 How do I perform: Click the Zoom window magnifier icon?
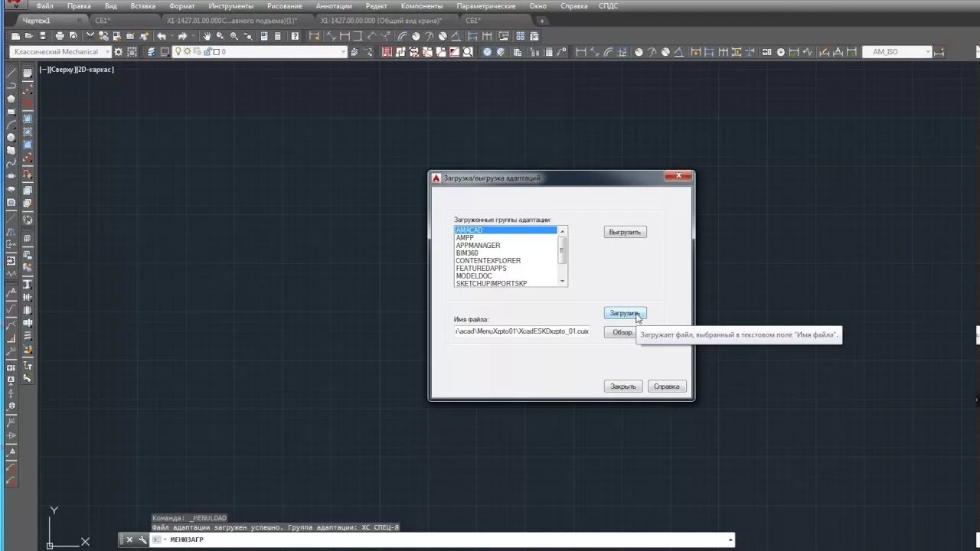pos(234,36)
